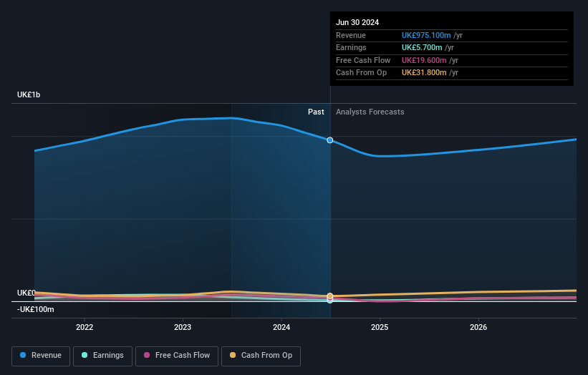The width and height of the screenshot is (588, 375).
Task: Click the 2025 x-axis label
Action: click(380, 327)
